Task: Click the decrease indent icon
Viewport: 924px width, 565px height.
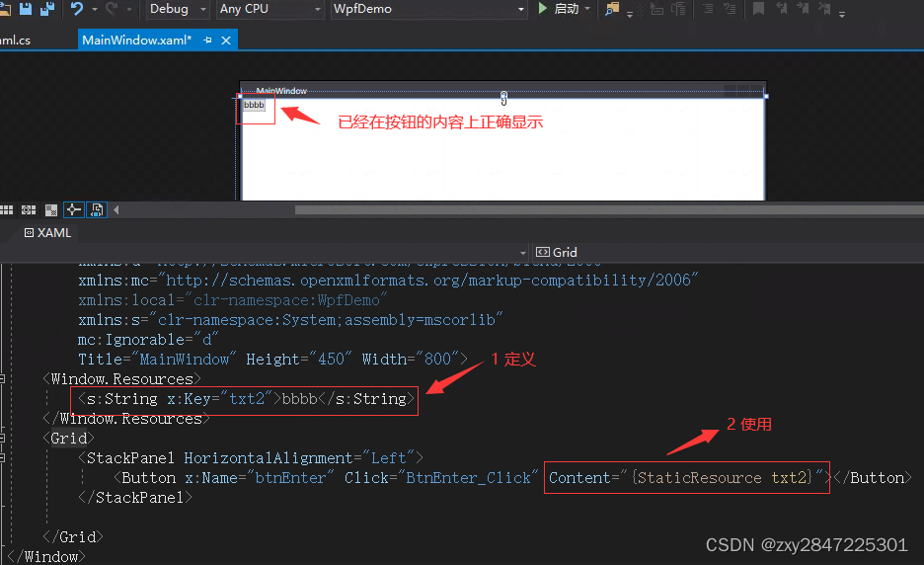Action: 656,8
